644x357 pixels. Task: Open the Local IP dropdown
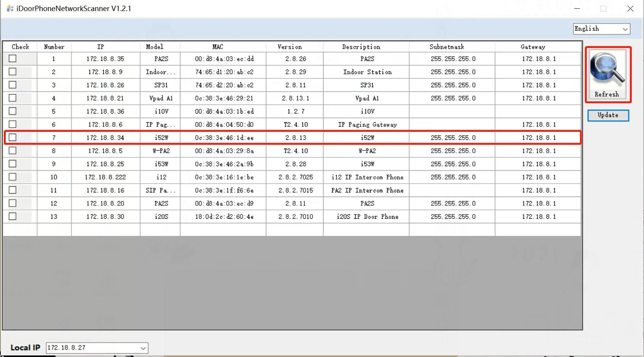[x=143, y=347]
